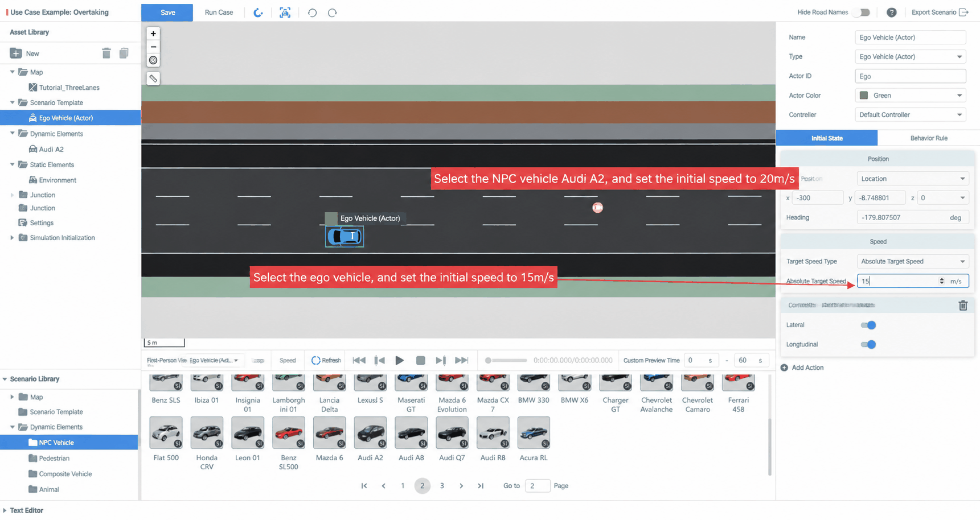Click the playback progress slider
Viewport: 980px width, 520px height.
[506, 360]
